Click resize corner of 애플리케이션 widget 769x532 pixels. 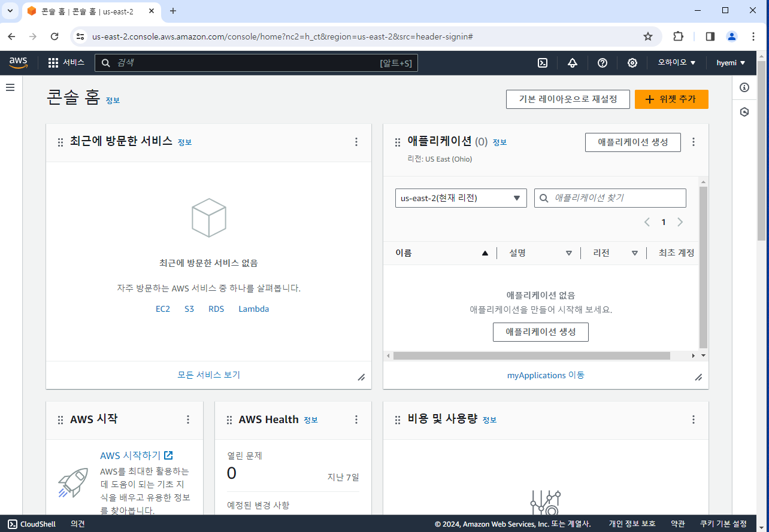point(698,377)
